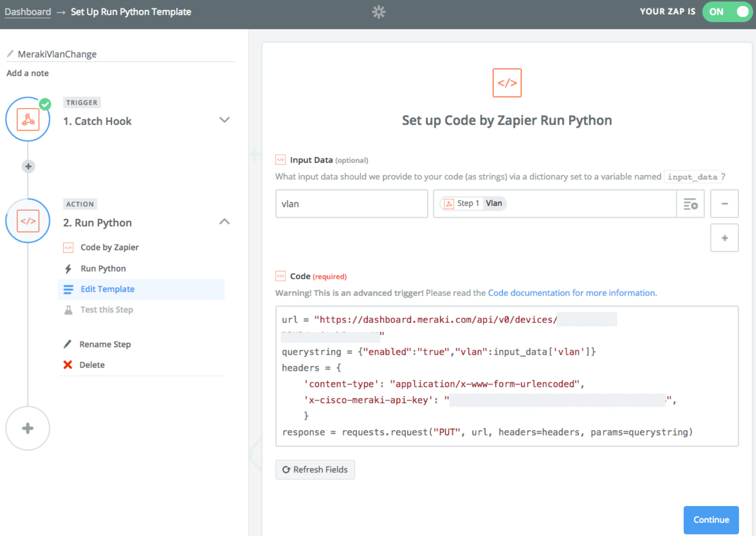This screenshot has width=756, height=536.
Task: Click the 1. Catch Hook step title
Action: point(97,121)
